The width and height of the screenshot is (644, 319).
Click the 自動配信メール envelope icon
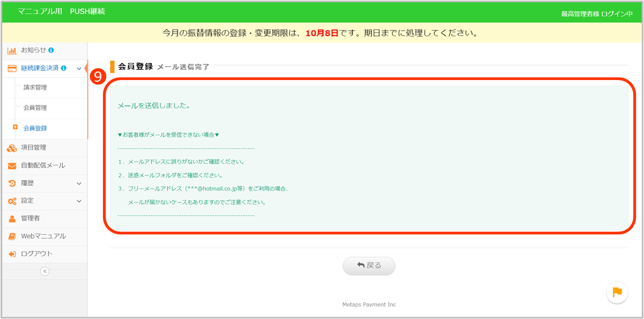point(11,166)
